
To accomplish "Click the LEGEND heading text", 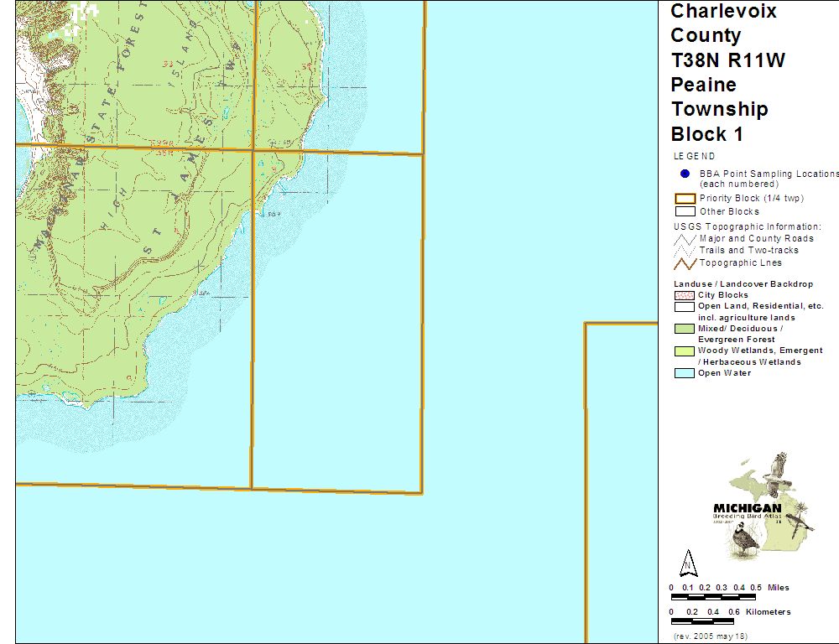I will [x=695, y=156].
